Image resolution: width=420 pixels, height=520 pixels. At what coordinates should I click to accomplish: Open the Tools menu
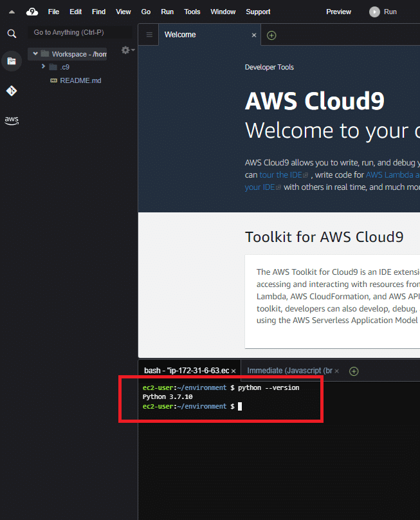click(192, 12)
